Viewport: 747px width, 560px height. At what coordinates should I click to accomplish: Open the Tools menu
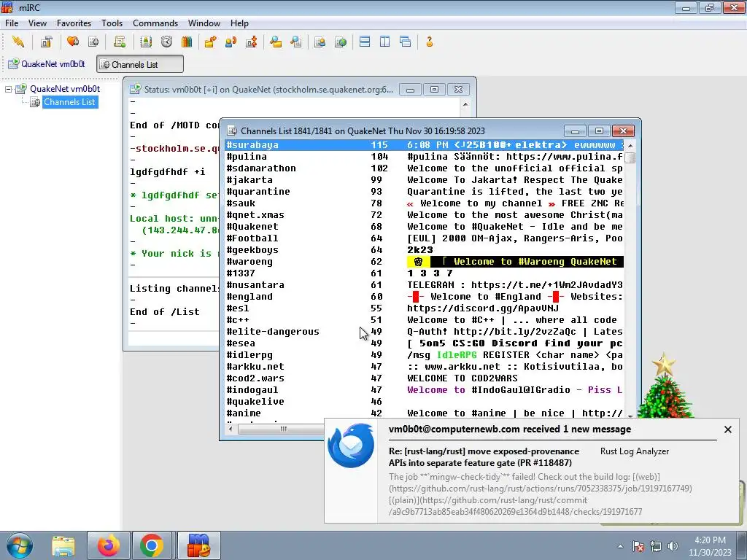coord(112,23)
